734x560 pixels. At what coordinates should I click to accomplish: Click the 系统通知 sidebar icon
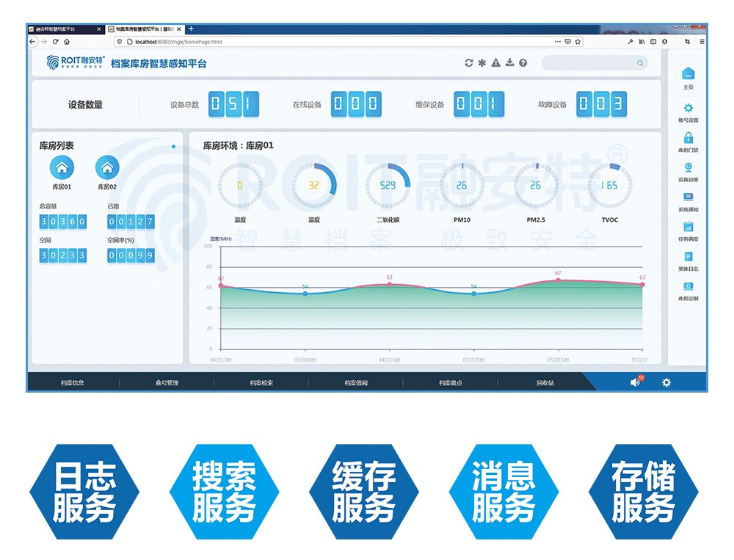(688, 197)
